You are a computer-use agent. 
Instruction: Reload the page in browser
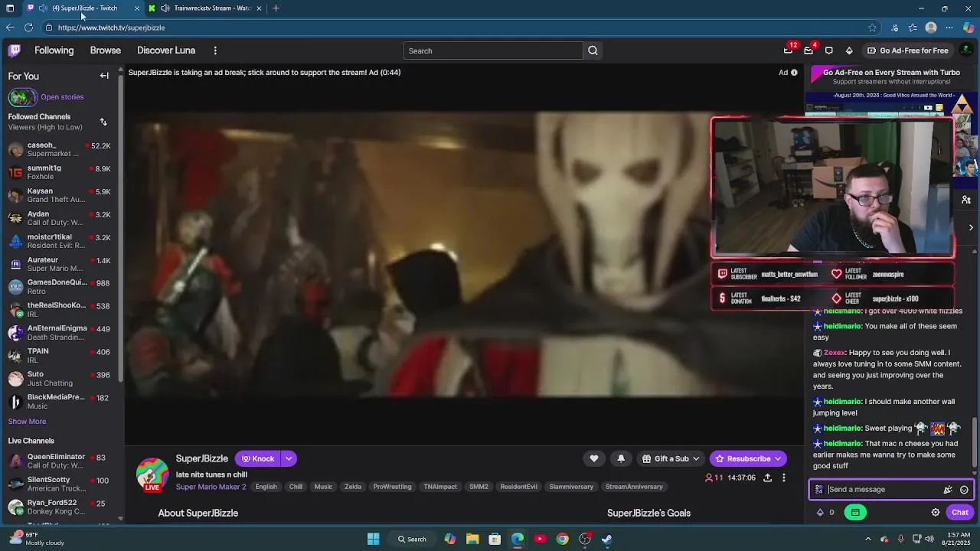pyautogui.click(x=28, y=28)
